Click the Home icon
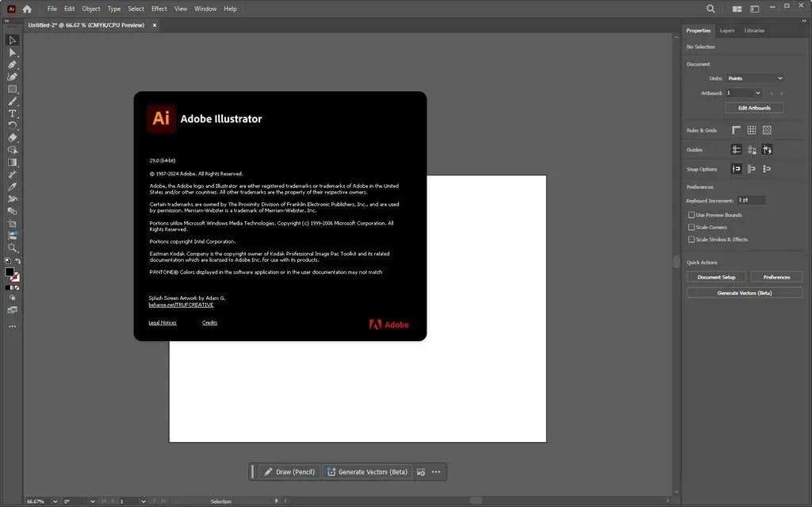This screenshot has width=812, height=507. (x=27, y=9)
